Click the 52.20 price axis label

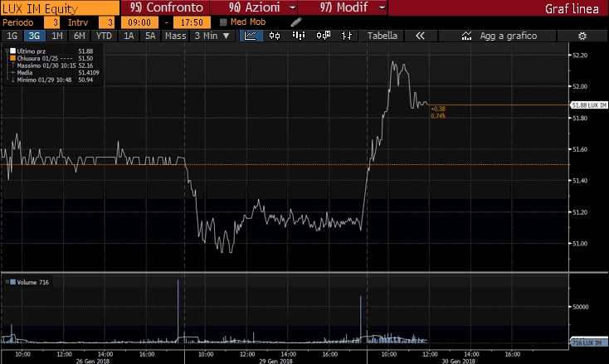click(580, 55)
